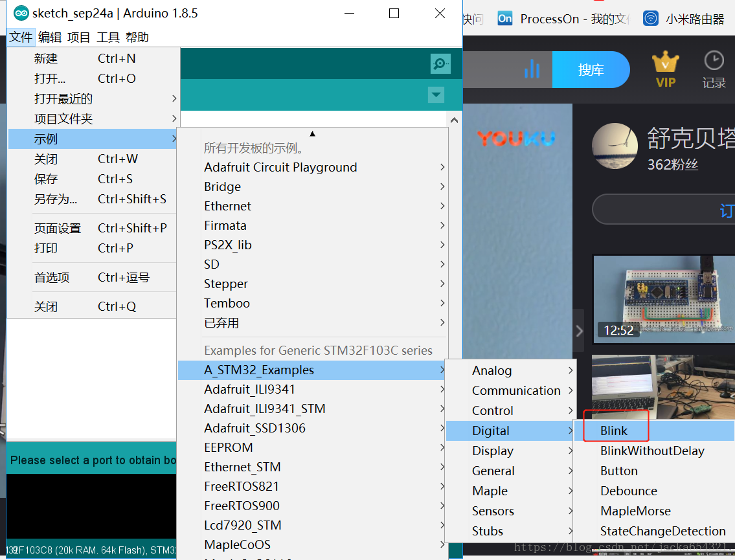Image resolution: width=735 pixels, height=560 pixels.
Task: Open the 编辑 menu
Action: click(x=50, y=37)
